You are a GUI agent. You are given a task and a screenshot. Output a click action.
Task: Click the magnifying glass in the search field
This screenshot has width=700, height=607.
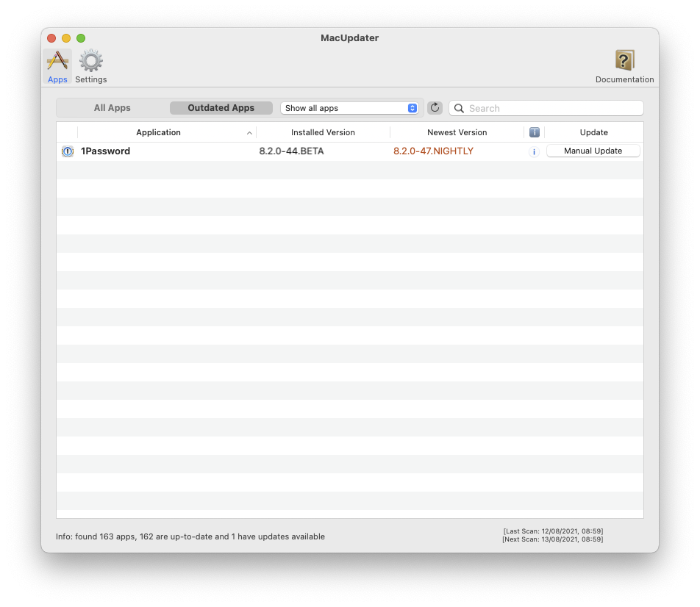460,108
